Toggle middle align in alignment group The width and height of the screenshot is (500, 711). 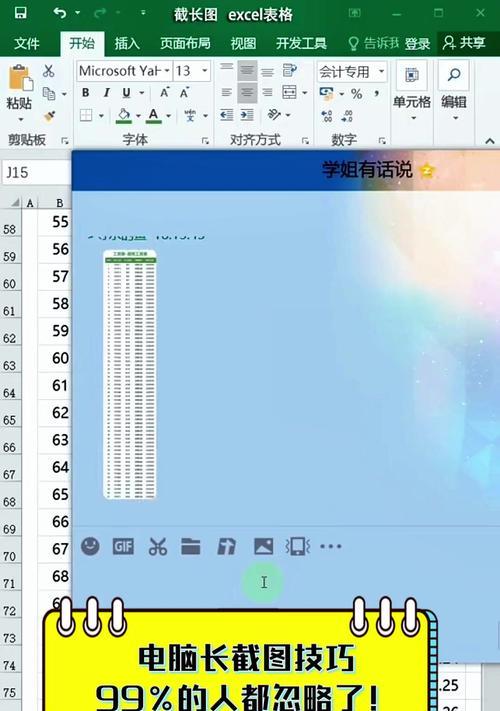pyautogui.click(x=247, y=70)
